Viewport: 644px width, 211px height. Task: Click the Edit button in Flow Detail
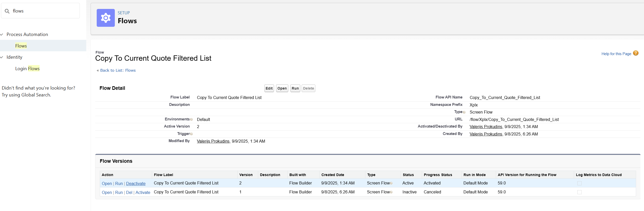(269, 88)
